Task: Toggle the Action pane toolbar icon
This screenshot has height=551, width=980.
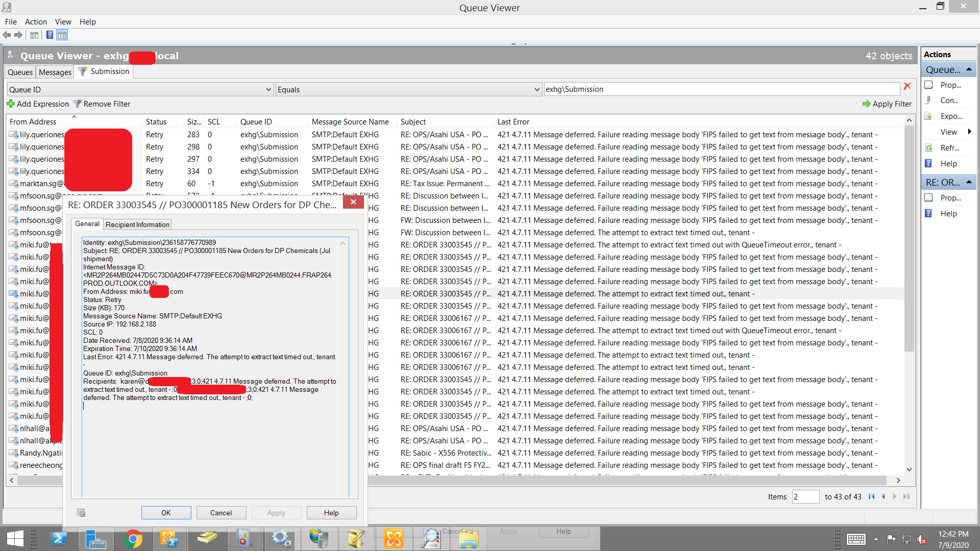Action: (62, 35)
